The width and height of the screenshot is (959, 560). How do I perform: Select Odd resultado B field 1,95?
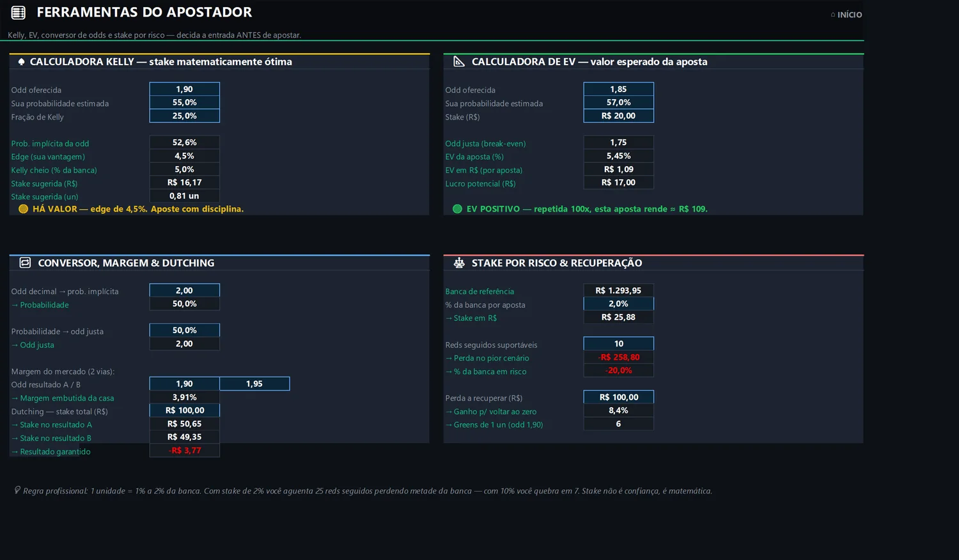pos(254,384)
